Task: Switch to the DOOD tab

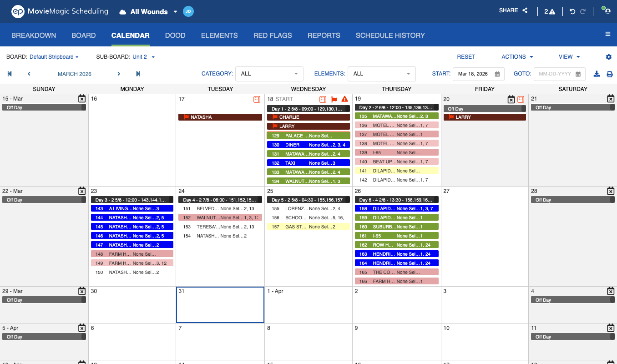Action: 175,35
